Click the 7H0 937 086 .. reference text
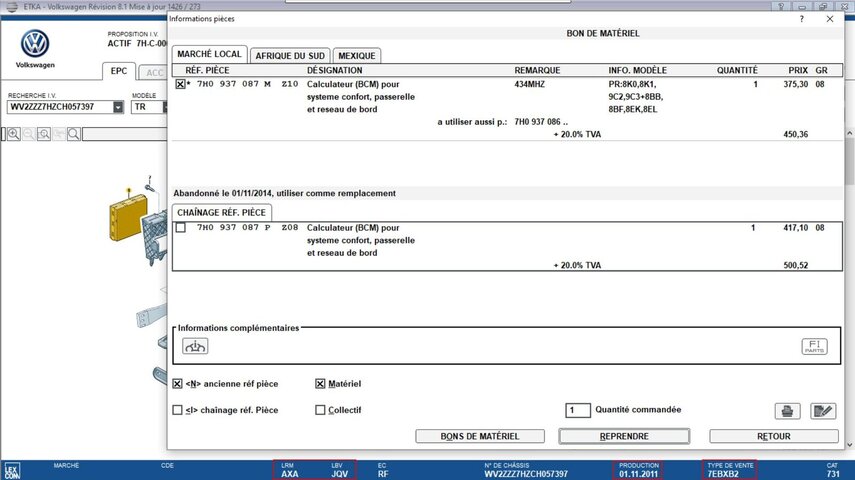Screen dimensions: 855x480 click(x=541, y=122)
